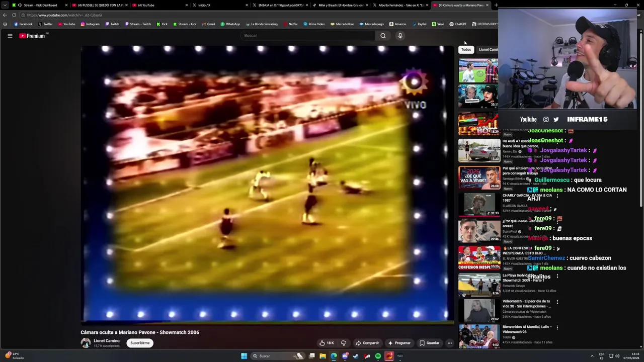Screen dimensions: 644x362
Task: Switch to the RUSSELL SE QUEDÓ browser tab
Action: [101, 5]
